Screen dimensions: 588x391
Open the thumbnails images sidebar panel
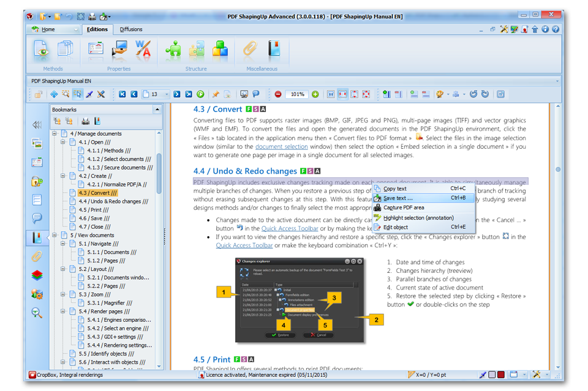[x=37, y=143]
